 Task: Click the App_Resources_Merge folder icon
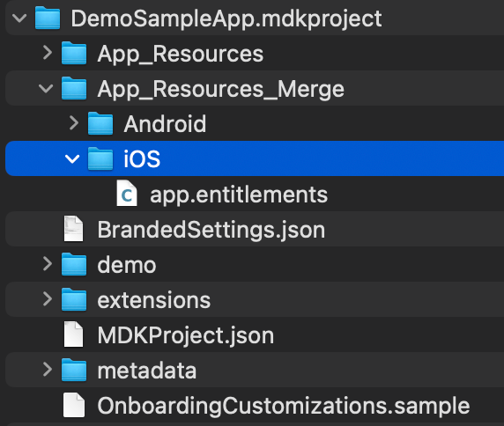[74, 89]
